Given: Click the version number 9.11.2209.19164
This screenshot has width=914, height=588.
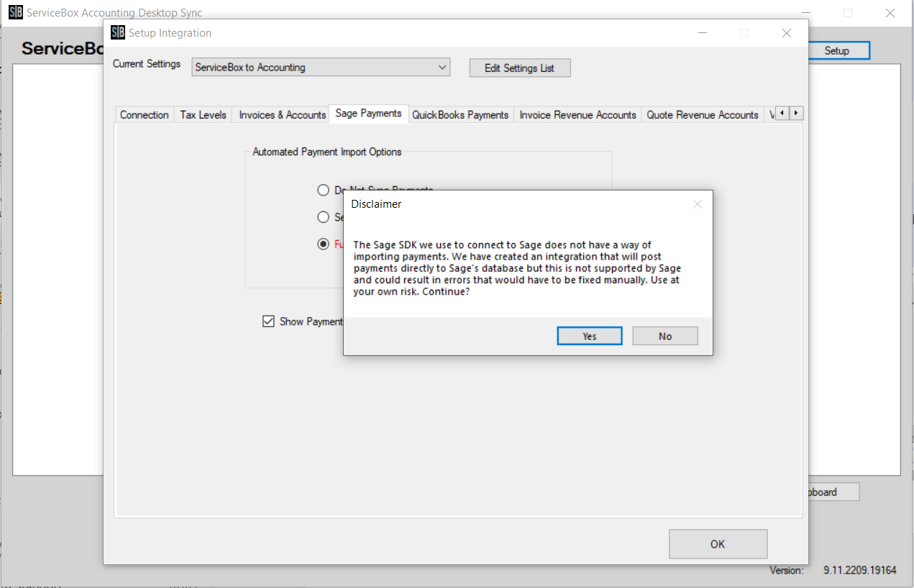Looking at the screenshot, I should click(860, 570).
